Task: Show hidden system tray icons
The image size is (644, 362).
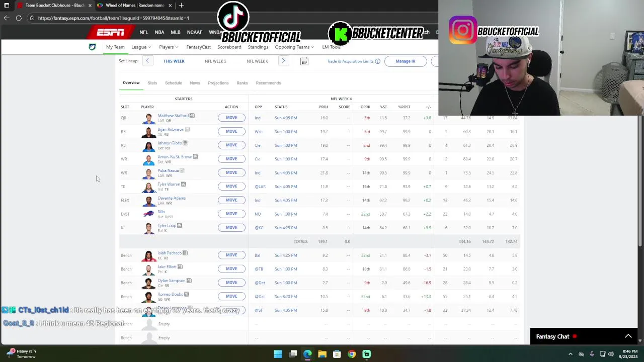Action: click(570, 354)
